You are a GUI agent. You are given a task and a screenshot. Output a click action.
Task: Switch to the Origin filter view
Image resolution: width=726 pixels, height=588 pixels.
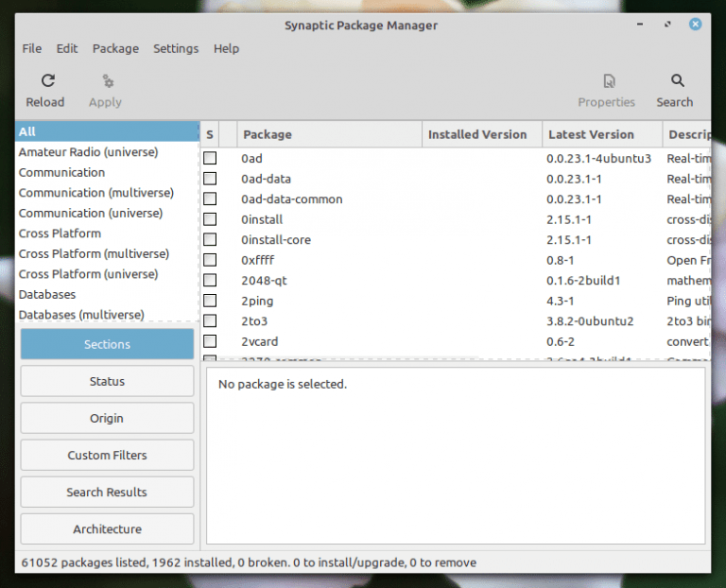(x=107, y=418)
